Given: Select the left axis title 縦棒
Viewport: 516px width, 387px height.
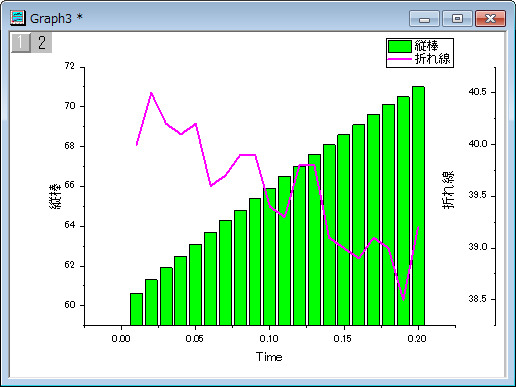Looking at the screenshot, I should click(x=55, y=196).
